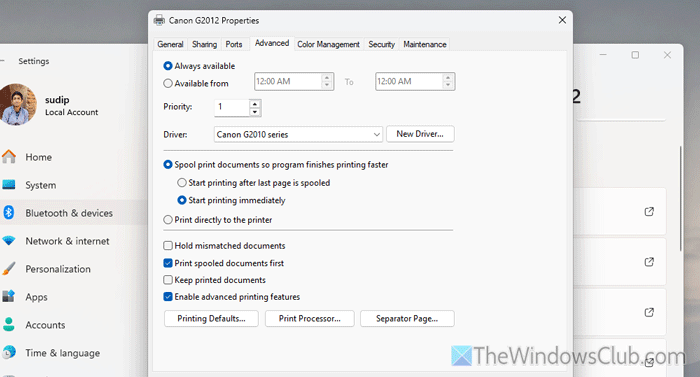Select the Advanced tab

[x=272, y=43]
